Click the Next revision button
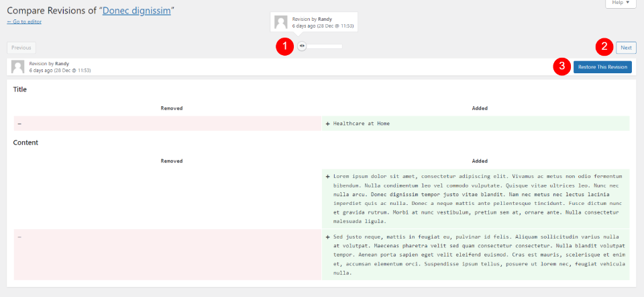 (x=626, y=48)
